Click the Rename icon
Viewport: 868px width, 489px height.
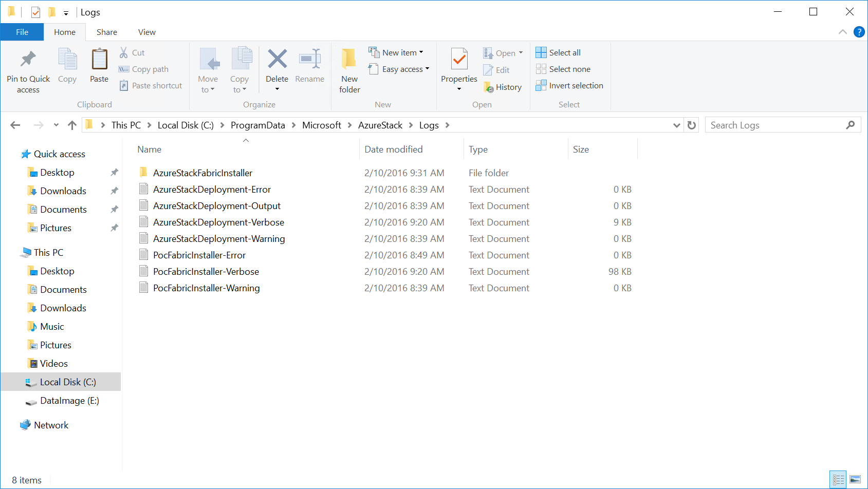tap(310, 59)
